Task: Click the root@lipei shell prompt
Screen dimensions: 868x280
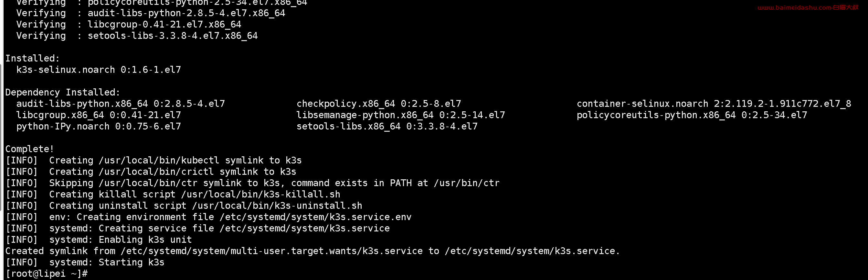Action: point(47,274)
